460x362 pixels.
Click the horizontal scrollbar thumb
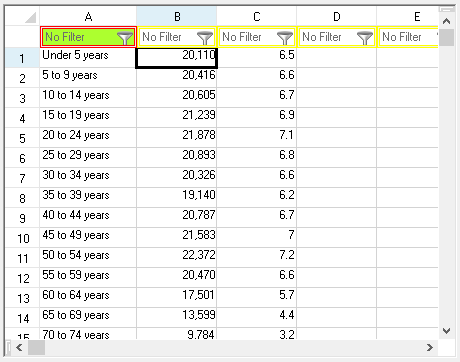(x=36, y=348)
